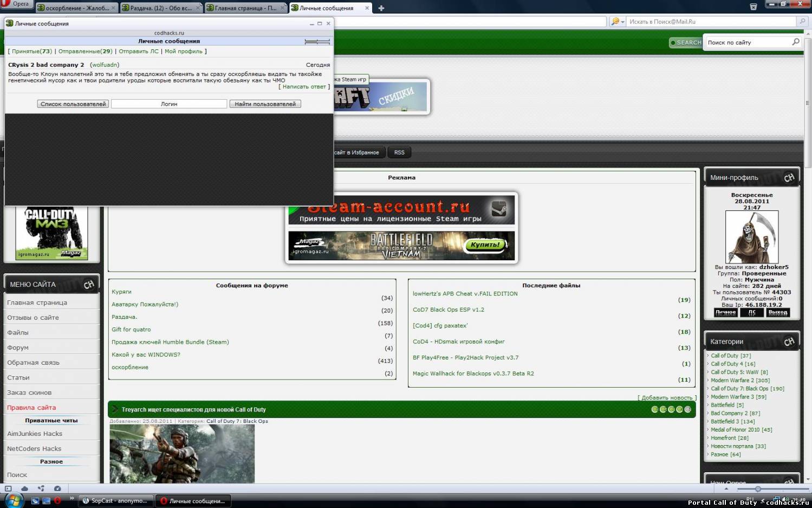Click the magnifier icon in Mail.Ru search box
This screenshot has width=812, height=508.
[x=802, y=22]
